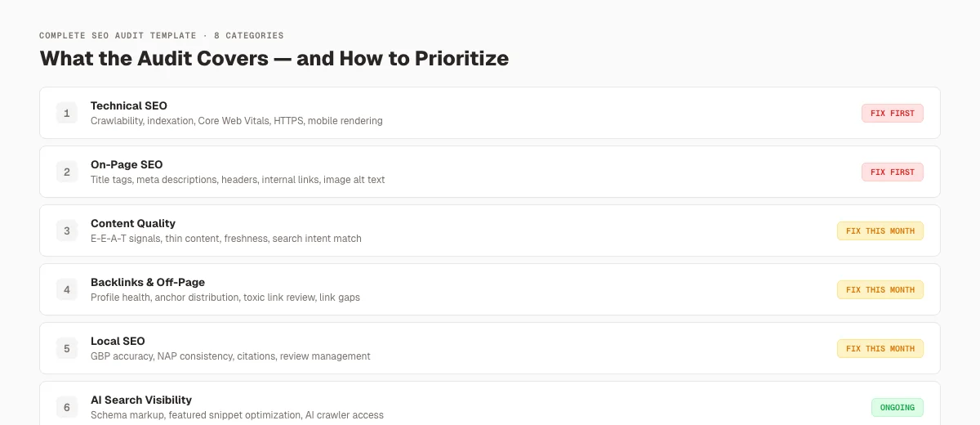Click the green ONGOING tag
The width and height of the screenshot is (980, 425).
click(x=898, y=407)
